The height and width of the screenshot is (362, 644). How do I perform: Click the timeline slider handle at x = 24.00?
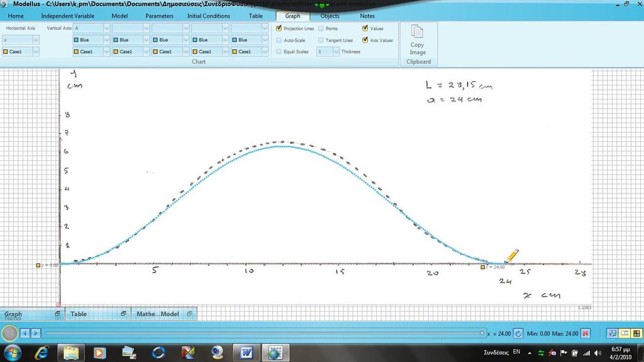[482, 333]
